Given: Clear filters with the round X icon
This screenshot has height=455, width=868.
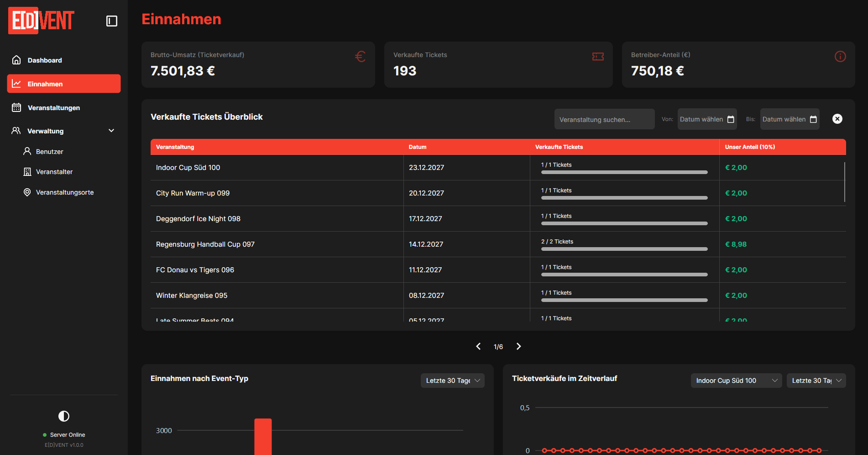Looking at the screenshot, I should [837, 119].
